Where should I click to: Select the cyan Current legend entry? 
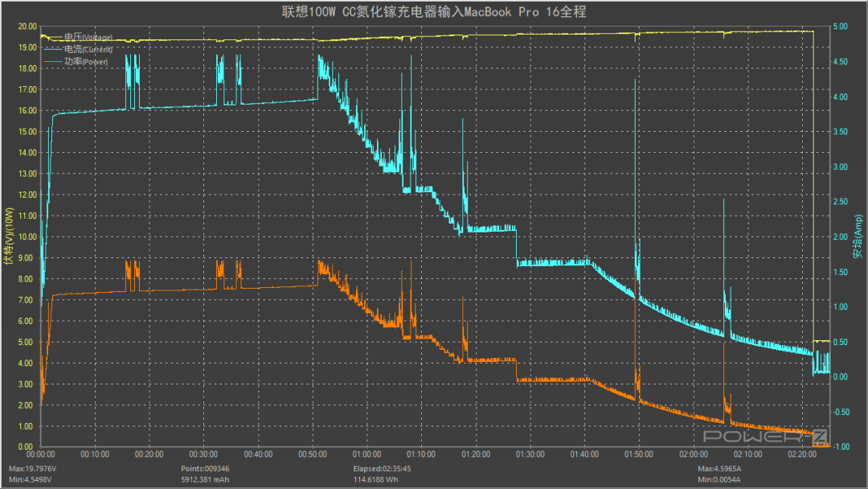(x=78, y=49)
